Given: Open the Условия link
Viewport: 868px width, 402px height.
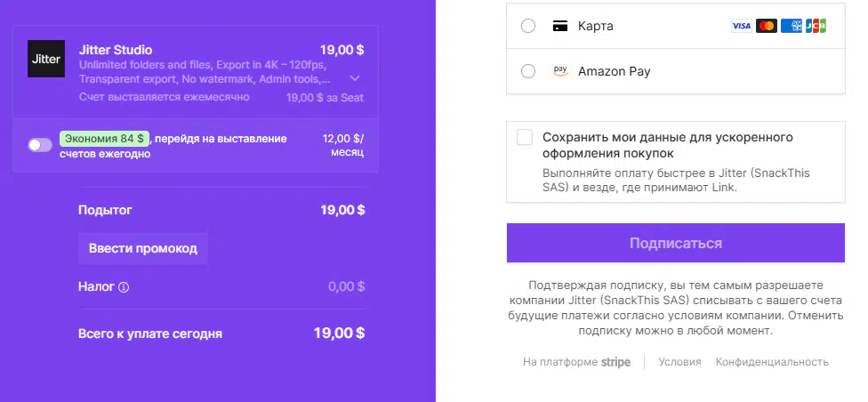Looking at the screenshot, I should (x=679, y=362).
